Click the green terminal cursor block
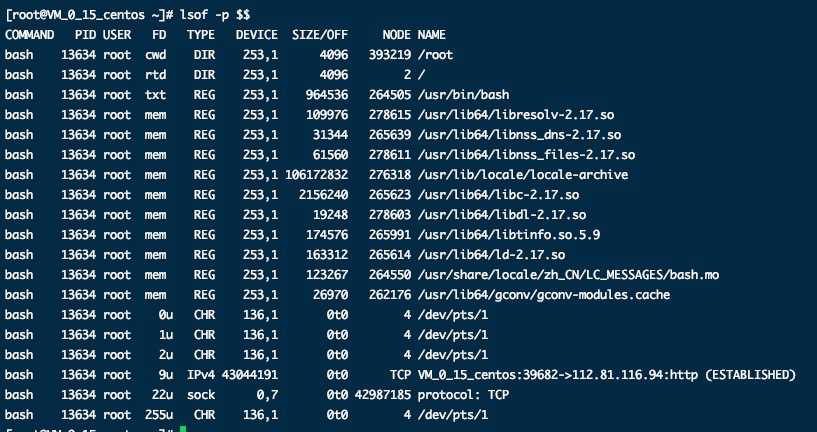 click(182, 430)
